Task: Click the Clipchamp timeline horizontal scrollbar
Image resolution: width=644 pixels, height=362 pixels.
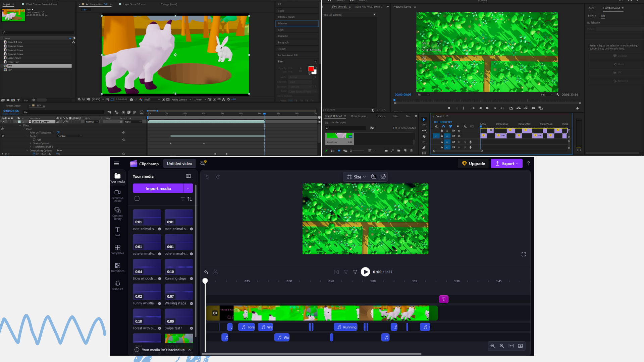Action: [x=311, y=354]
